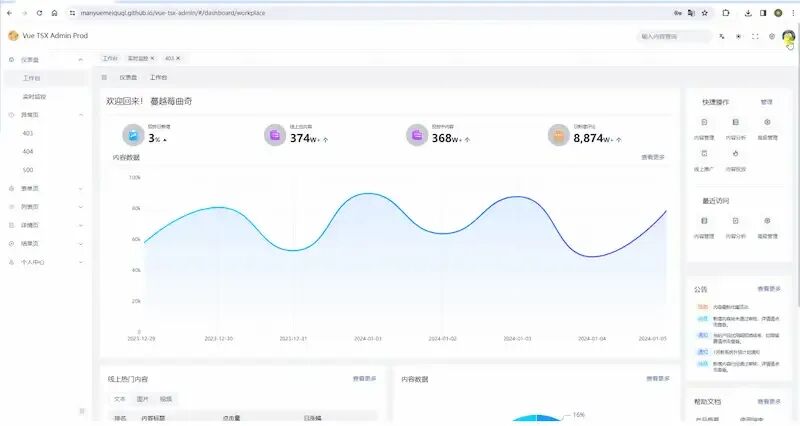
Task: Click the Vue TSX Admin Prod logo
Action: 13,36
